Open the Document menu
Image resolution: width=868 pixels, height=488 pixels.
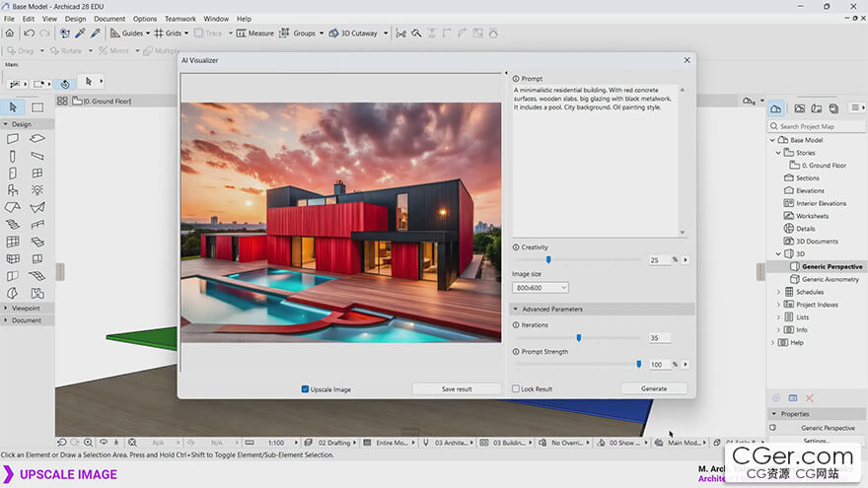109,19
